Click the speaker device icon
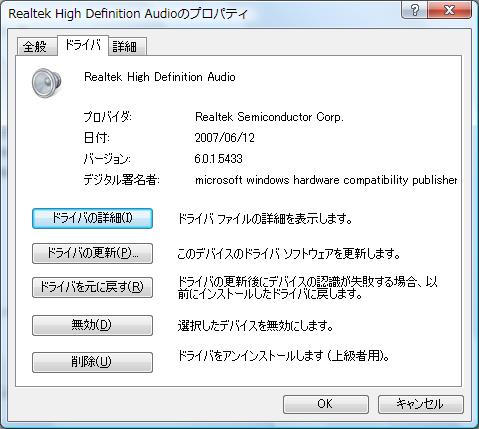 click(46, 83)
